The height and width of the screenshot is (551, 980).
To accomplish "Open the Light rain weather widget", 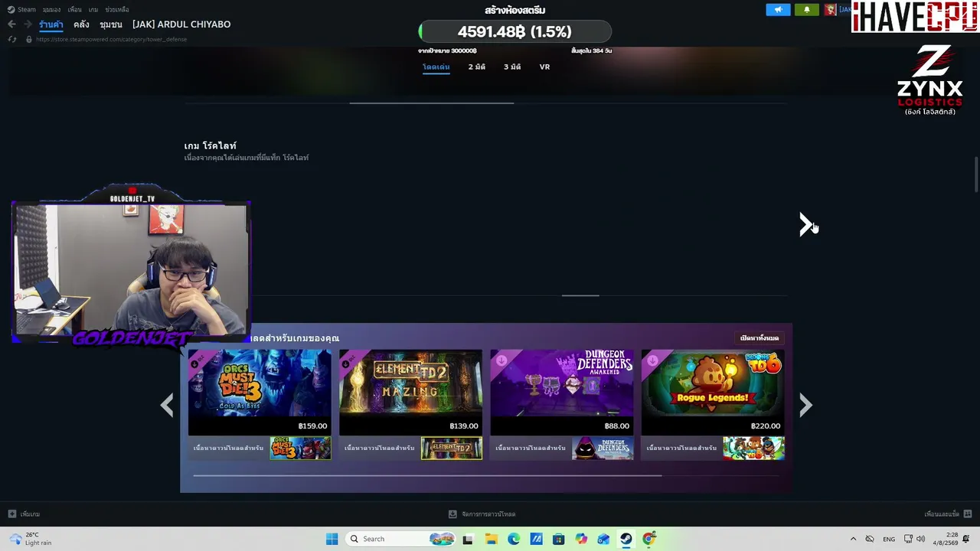I will 31,539.
